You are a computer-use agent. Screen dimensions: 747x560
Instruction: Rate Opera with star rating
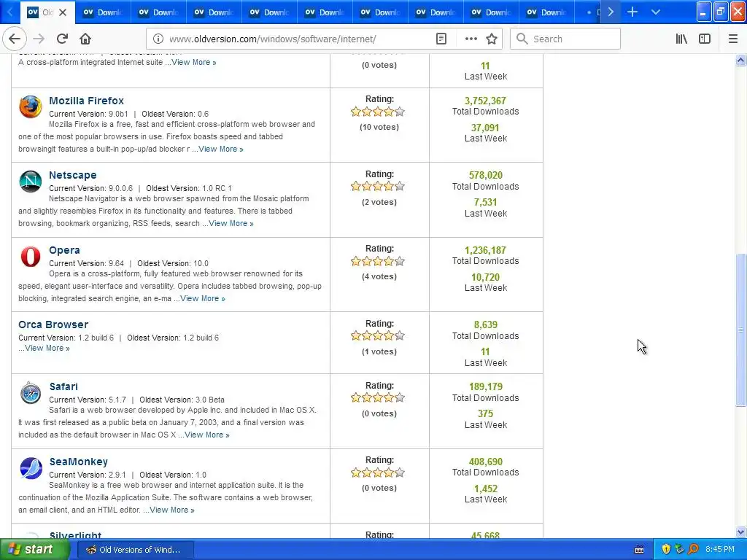(378, 261)
